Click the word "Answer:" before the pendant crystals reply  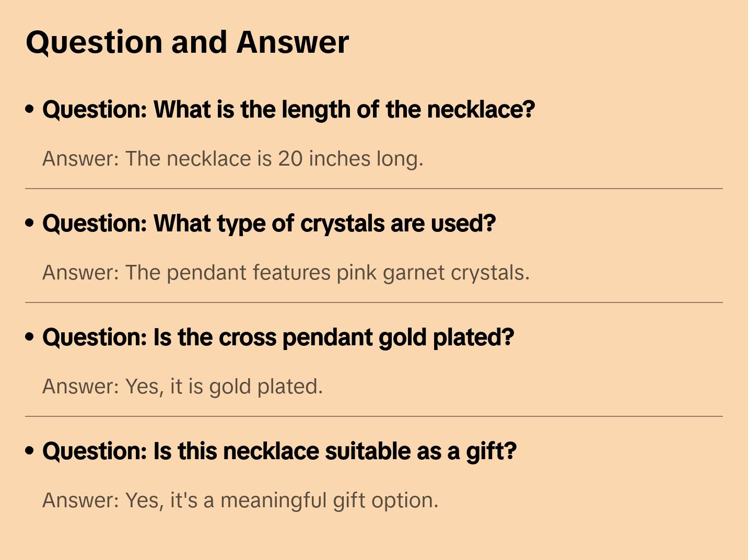(x=81, y=273)
